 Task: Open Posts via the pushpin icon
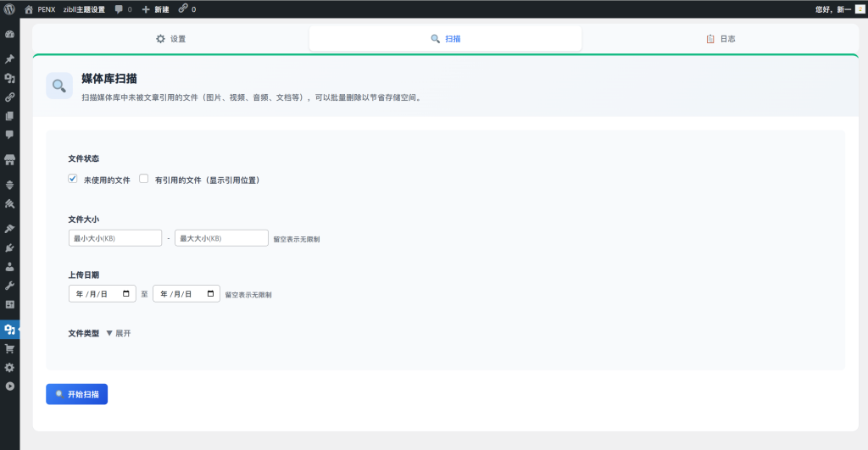(9, 59)
